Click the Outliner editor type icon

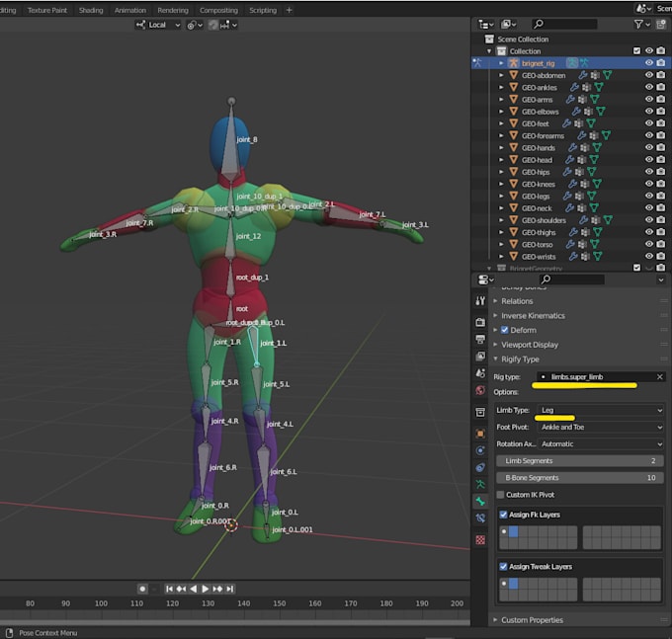[485, 25]
